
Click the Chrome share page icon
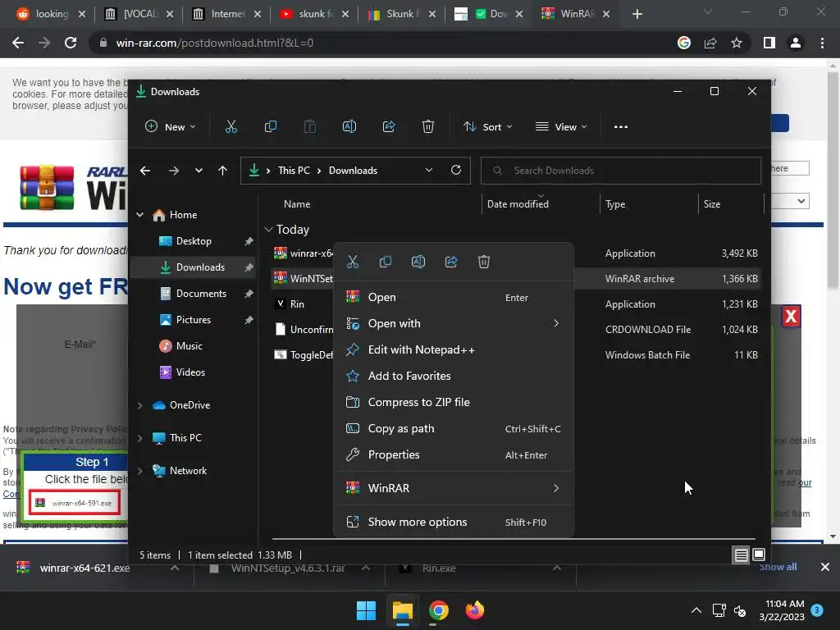coord(710,43)
